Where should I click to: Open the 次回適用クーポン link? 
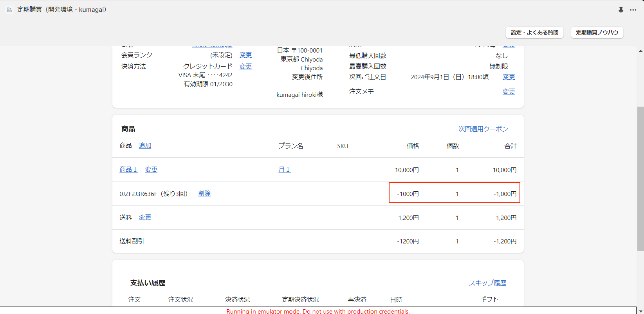(483, 129)
